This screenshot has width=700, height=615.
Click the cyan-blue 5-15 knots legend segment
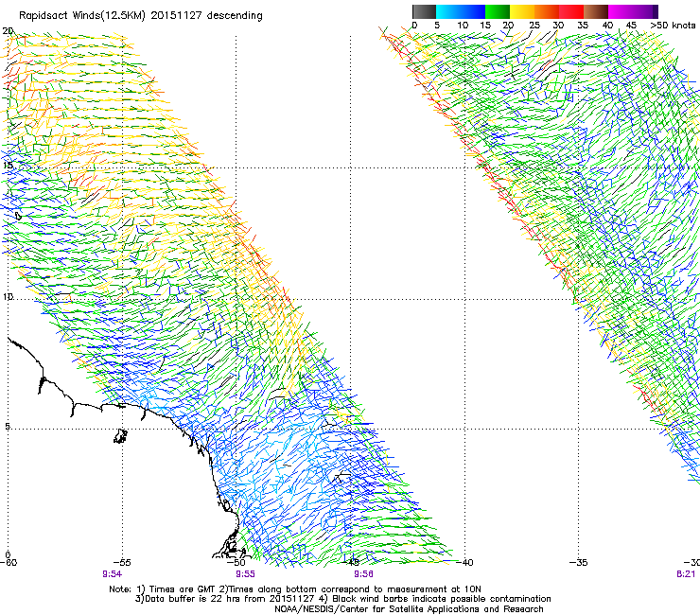pos(461,11)
